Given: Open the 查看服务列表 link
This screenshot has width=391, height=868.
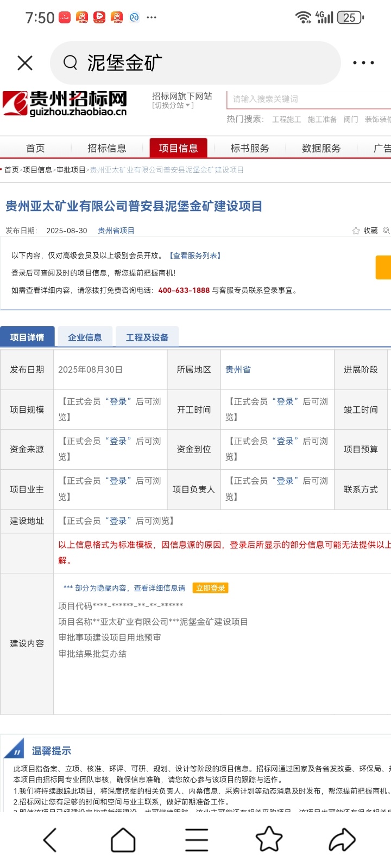Looking at the screenshot, I should coord(195,256).
